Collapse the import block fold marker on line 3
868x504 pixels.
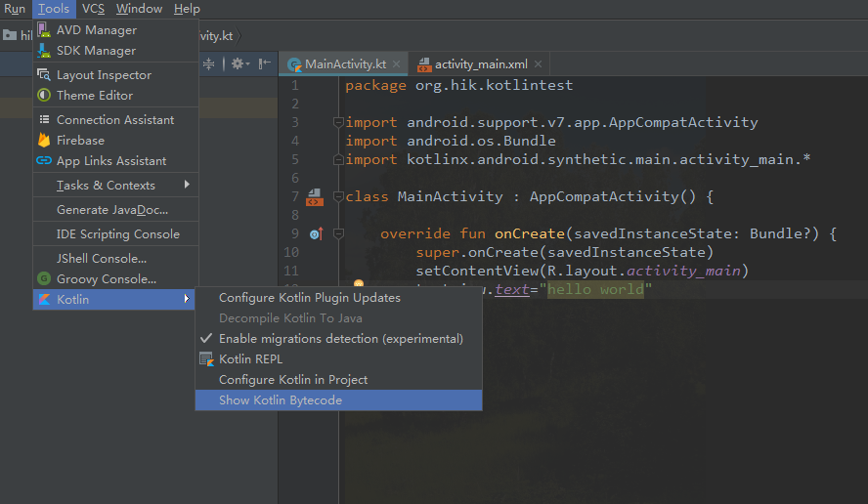[338, 122]
